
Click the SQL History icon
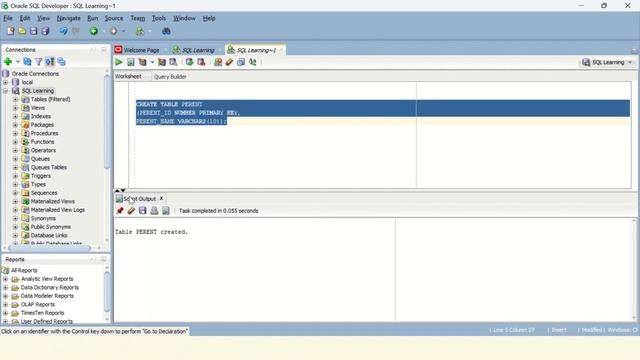pyautogui.click(x=241, y=62)
